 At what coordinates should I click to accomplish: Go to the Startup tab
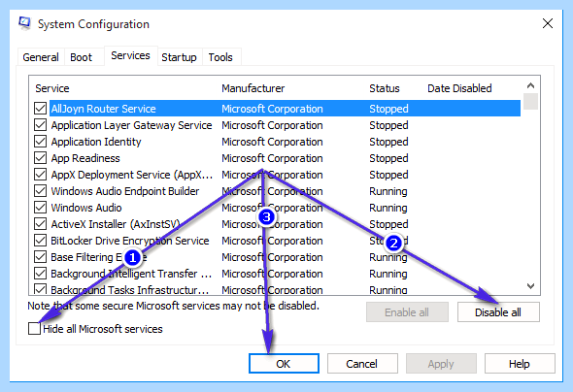[x=179, y=57]
